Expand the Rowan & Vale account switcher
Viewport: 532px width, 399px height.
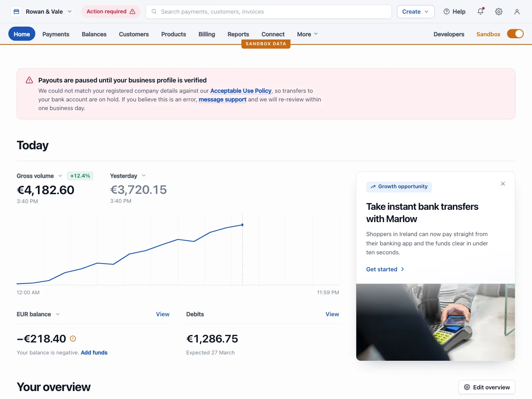pos(70,12)
